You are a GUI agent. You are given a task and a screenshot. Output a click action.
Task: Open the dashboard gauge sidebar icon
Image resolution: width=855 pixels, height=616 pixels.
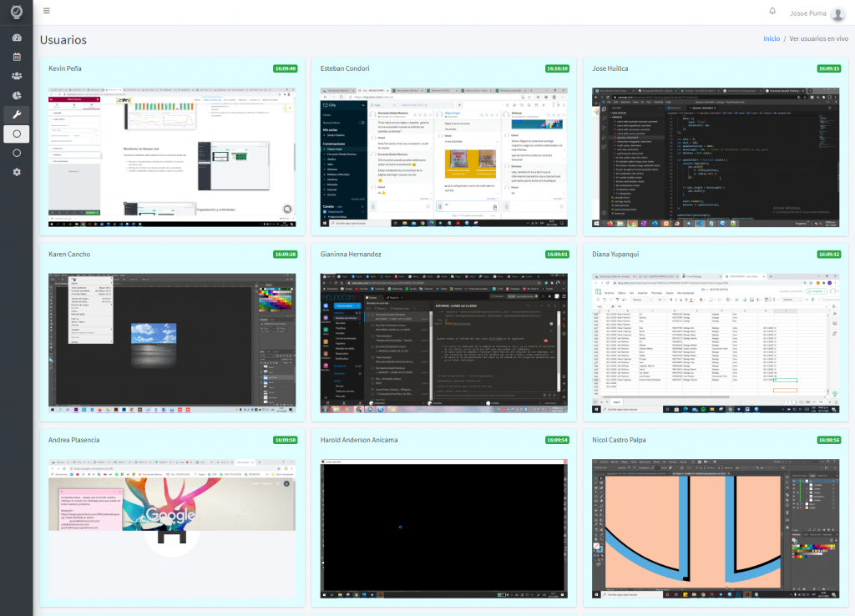tap(17, 38)
